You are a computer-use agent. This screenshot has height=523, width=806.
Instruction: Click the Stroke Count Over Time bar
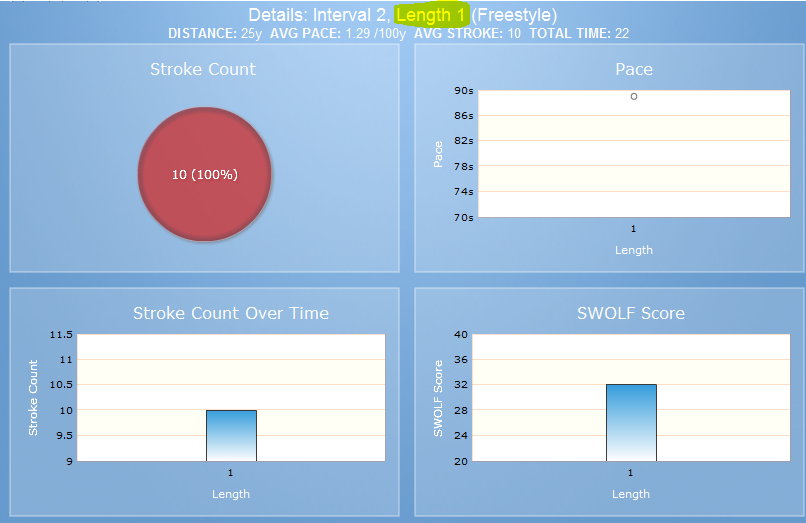point(231,436)
